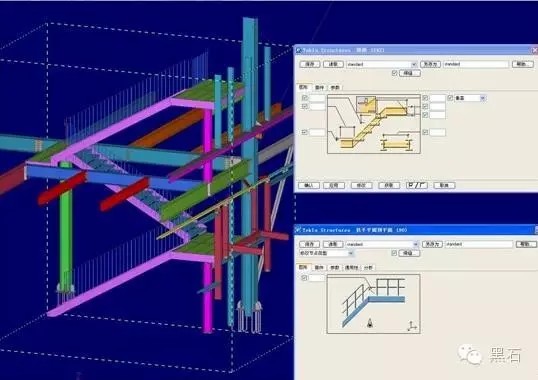Select the fourth (General) tab in handrail dialog
Viewport: 538px width, 380px height.
pyautogui.click(x=351, y=267)
